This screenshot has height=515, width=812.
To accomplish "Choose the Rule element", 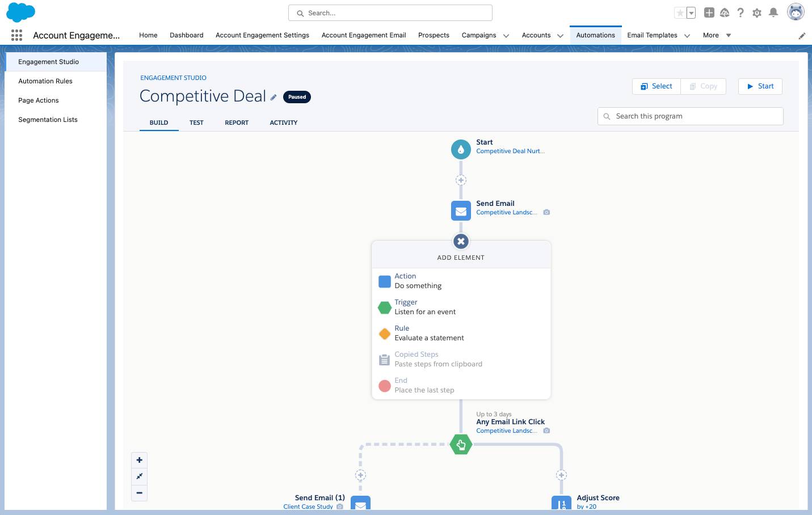I will coord(461,333).
